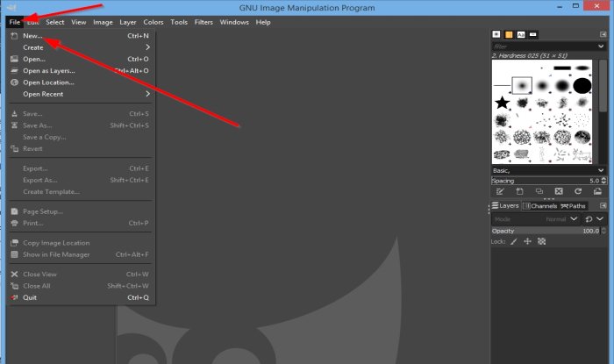Choose New... from the File menu
This screenshot has width=614, height=364.
click(81, 36)
